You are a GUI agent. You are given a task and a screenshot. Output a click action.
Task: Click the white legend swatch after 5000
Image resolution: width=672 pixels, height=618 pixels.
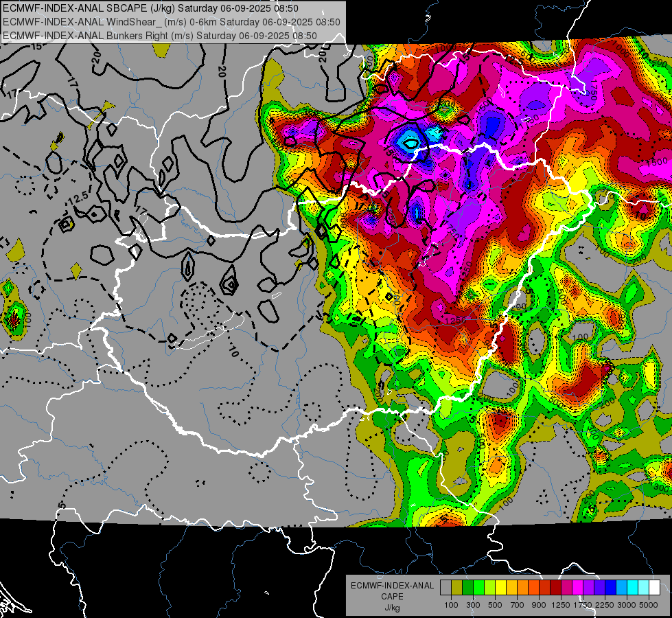tap(654, 588)
